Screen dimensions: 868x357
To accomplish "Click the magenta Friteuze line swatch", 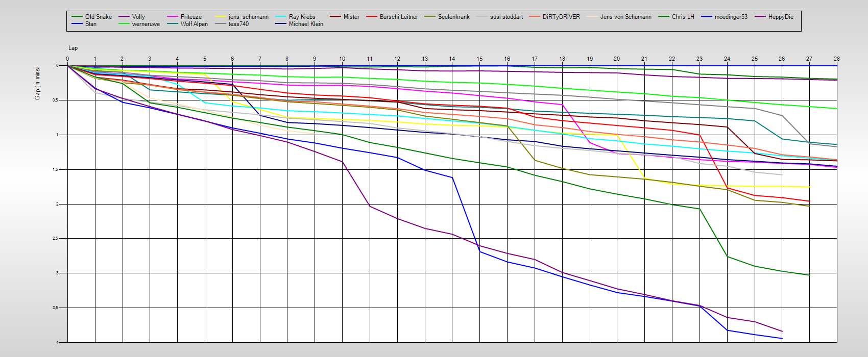I will tap(171, 17).
